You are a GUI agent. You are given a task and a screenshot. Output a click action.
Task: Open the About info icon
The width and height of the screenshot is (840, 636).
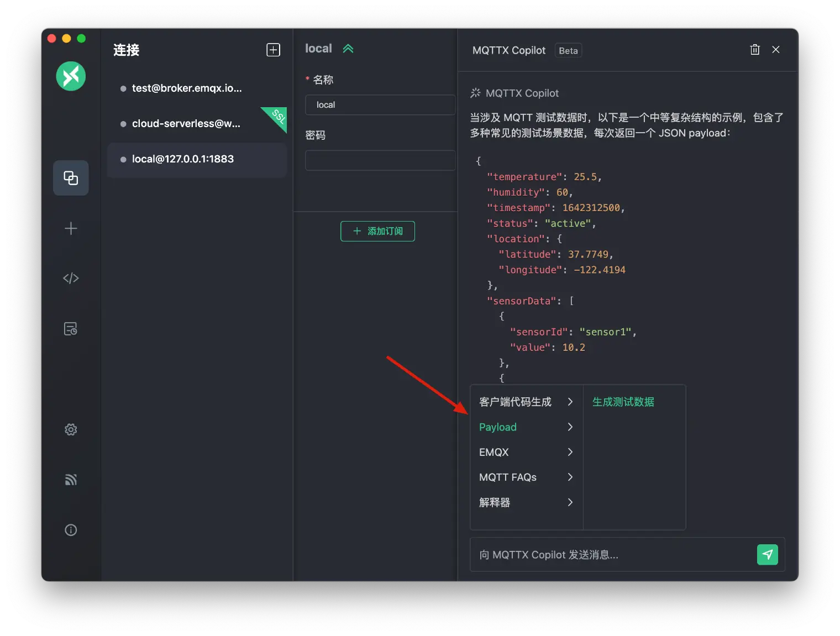71,530
